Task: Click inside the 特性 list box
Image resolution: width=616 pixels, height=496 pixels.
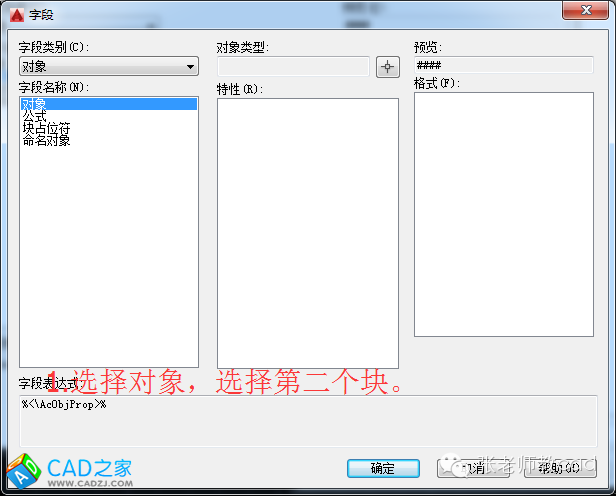Action: tap(307, 232)
